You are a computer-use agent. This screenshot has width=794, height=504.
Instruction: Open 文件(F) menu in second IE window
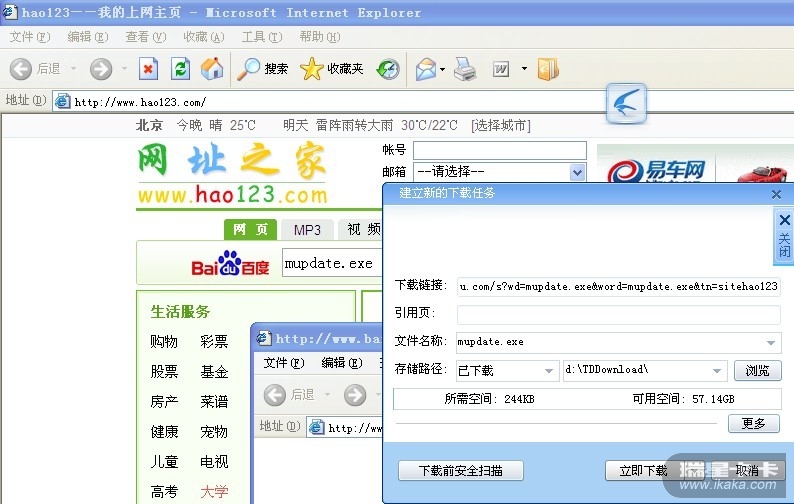[x=284, y=363]
